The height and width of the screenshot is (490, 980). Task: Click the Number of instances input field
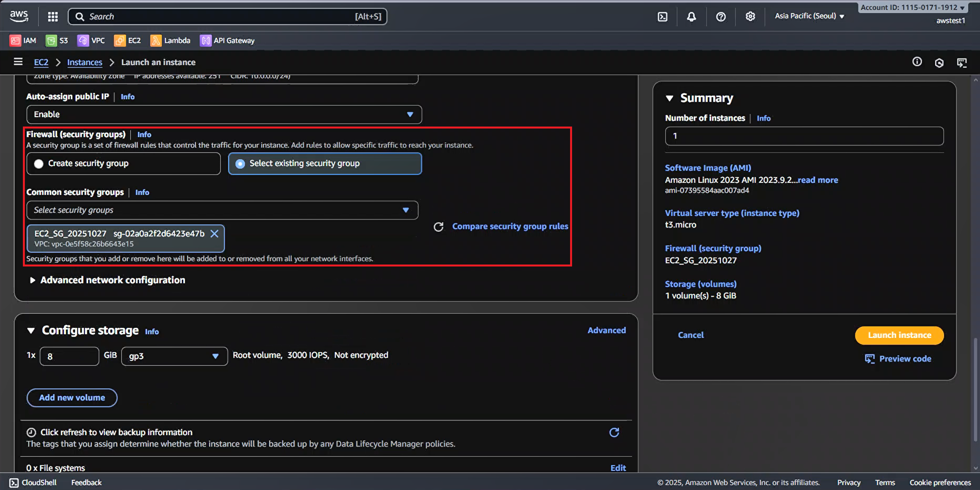coord(804,136)
